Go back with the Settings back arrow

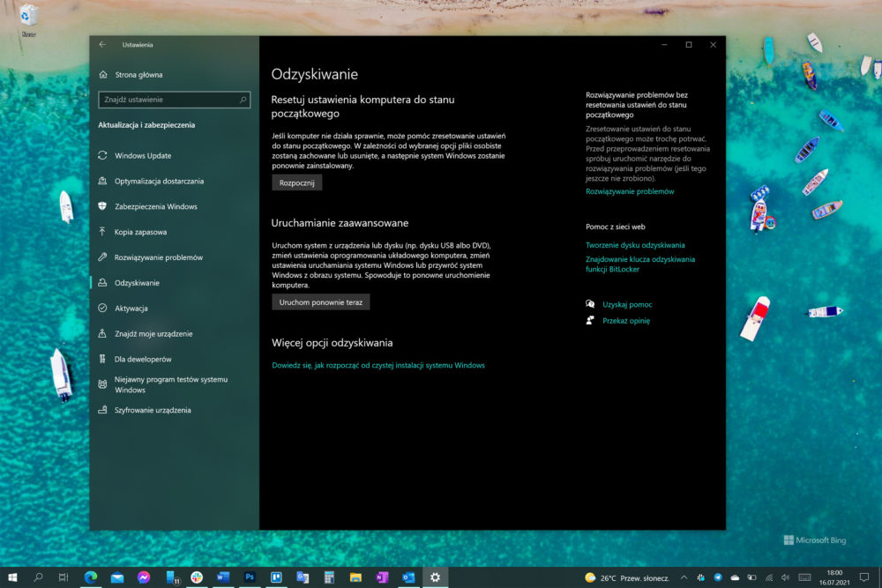pyautogui.click(x=102, y=44)
